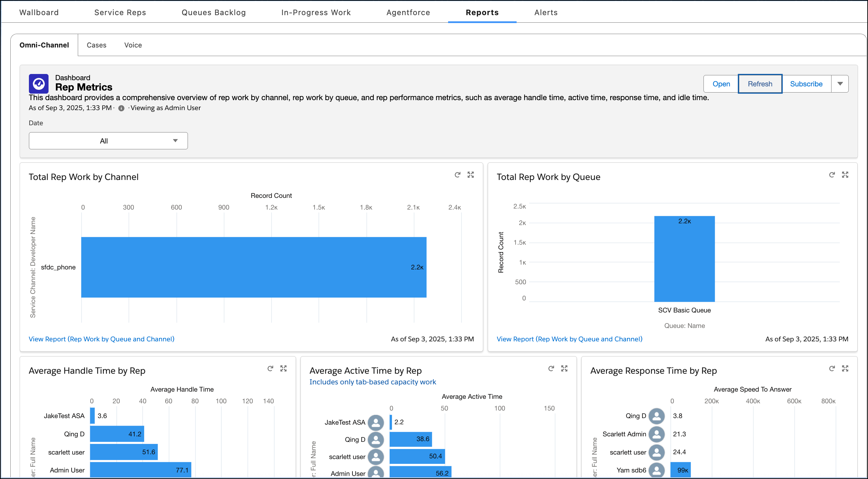The height and width of the screenshot is (479, 868).
Task: Click Qing D bar showing 41.2
Action: click(x=117, y=434)
